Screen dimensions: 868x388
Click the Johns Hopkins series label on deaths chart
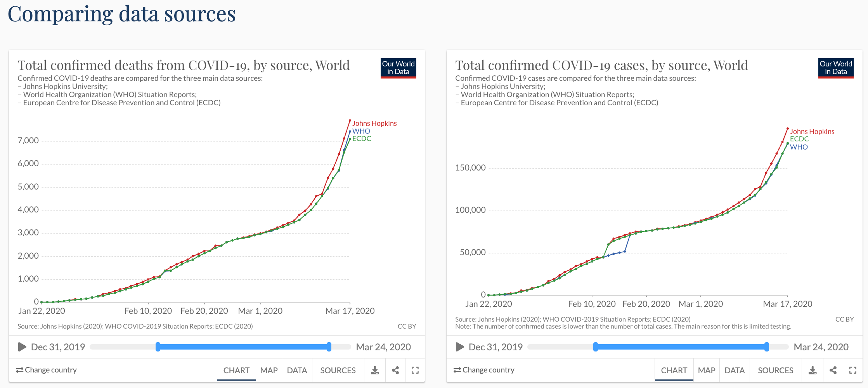click(375, 123)
